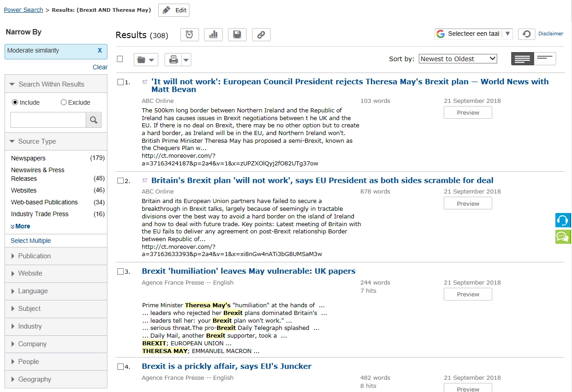The width and height of the screenshot is (572, 392).
Task: Click '103 words' count of result 1
Action: [x=375, y=101]
